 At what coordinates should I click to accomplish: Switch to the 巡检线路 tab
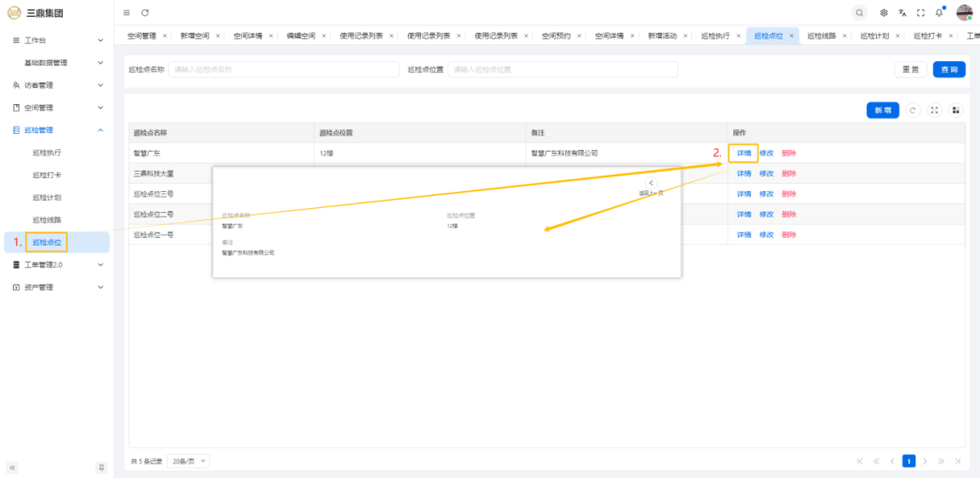click(820, 36)
